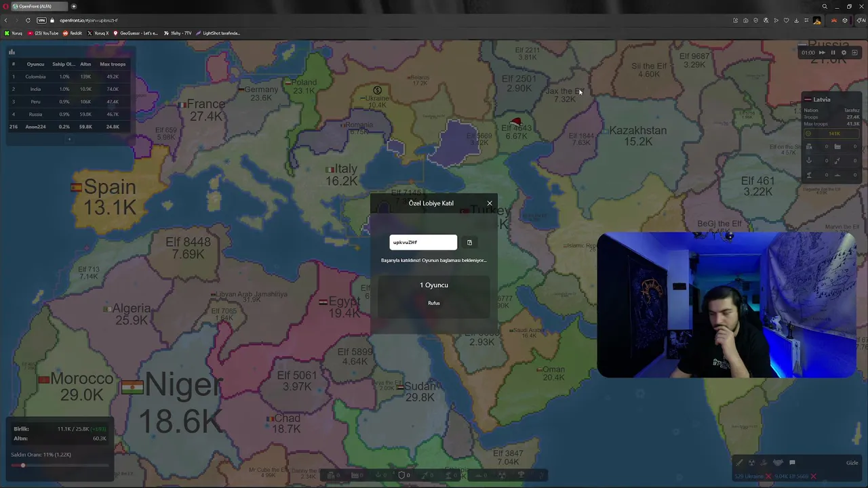868x488 pixels.
Task: Click the '1 Oyuncu' player count label
Action: tap(434, 285)
